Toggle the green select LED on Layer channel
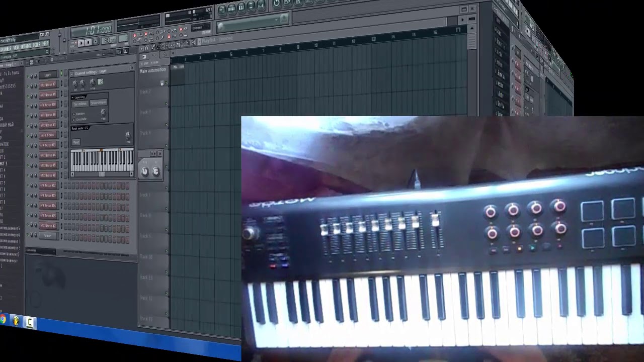 [x=61, y=73]
